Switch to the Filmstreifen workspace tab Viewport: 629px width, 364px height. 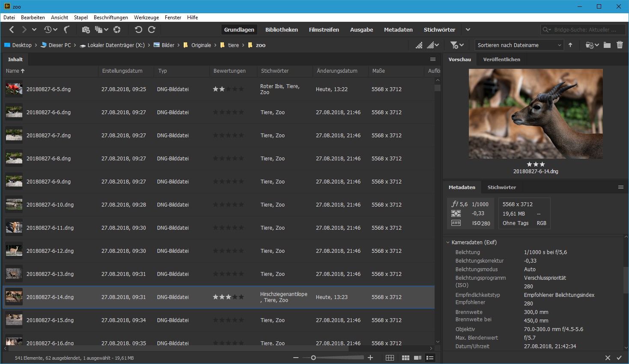coord(324,30)
